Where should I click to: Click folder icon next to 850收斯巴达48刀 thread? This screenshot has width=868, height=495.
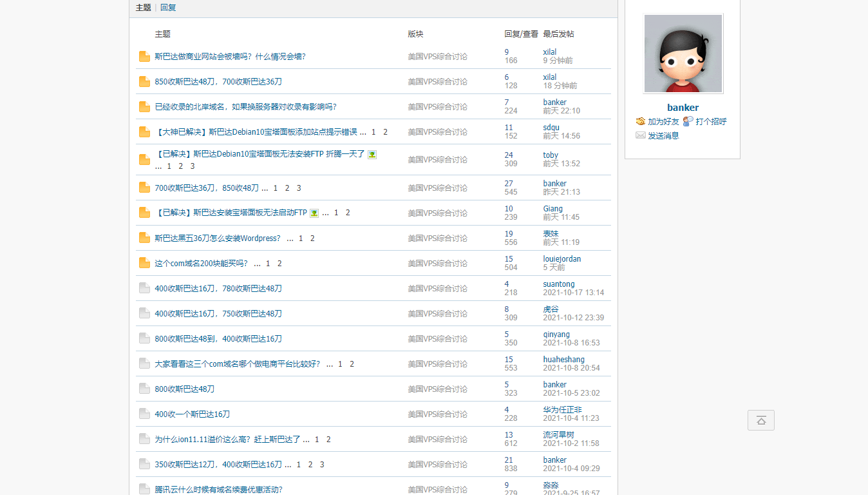tap(144, 82)
